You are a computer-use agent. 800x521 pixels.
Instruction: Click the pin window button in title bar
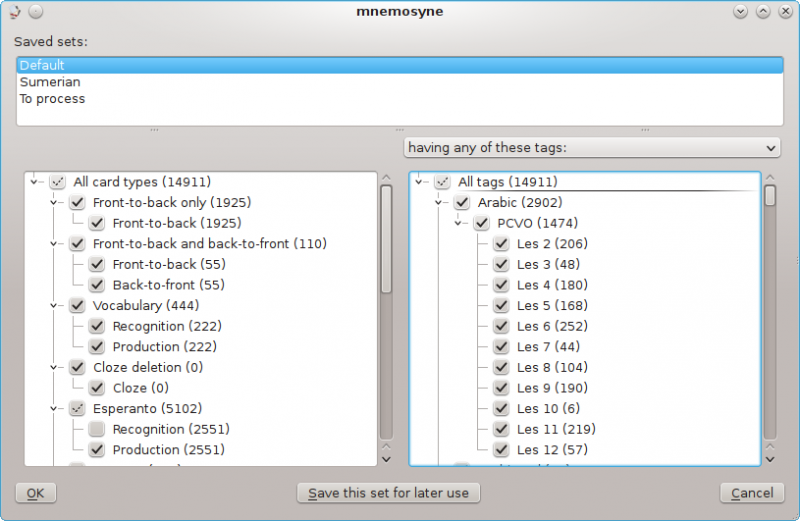(35, 12)
